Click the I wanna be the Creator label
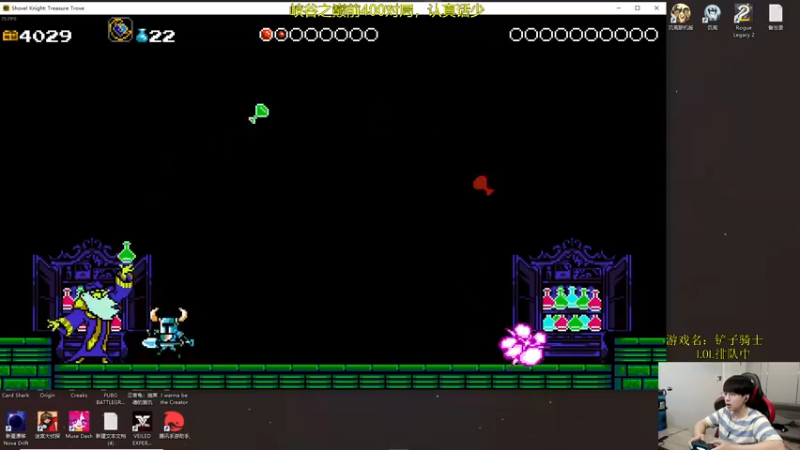Screen dimensions: 800x450 (x=174, y=399)
